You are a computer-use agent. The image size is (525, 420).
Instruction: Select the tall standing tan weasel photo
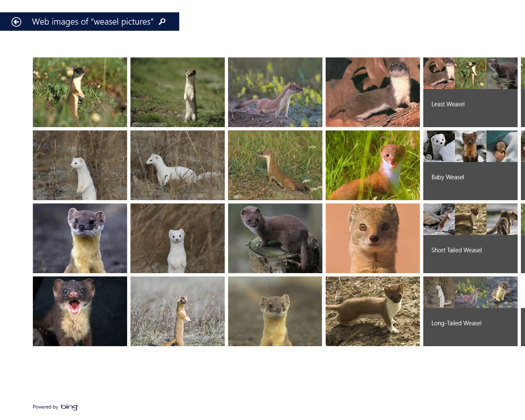coord(178,311)
